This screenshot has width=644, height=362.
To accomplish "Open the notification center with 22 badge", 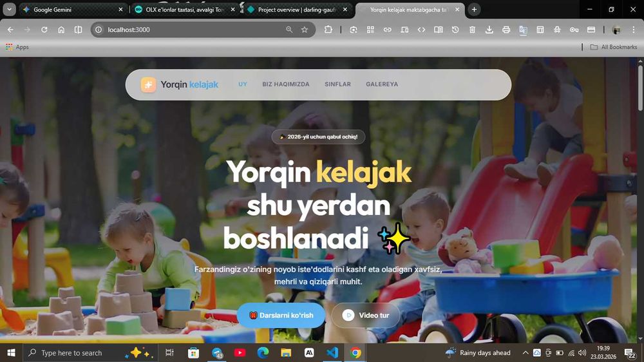I will coord(629,352).
